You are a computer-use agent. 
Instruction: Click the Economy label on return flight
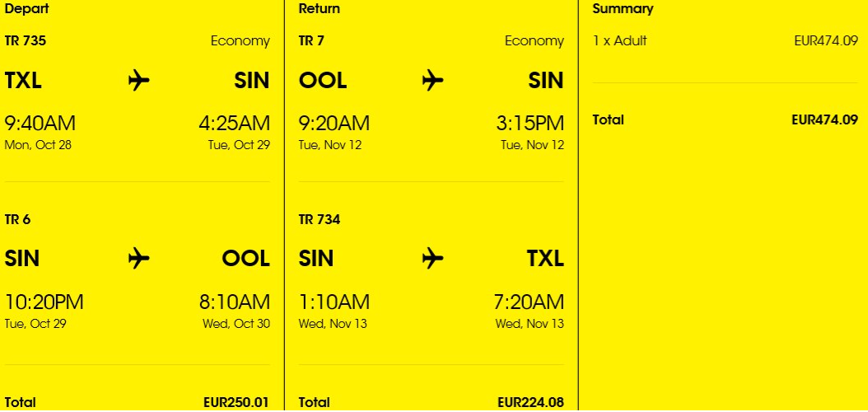[x=534, y=41]
